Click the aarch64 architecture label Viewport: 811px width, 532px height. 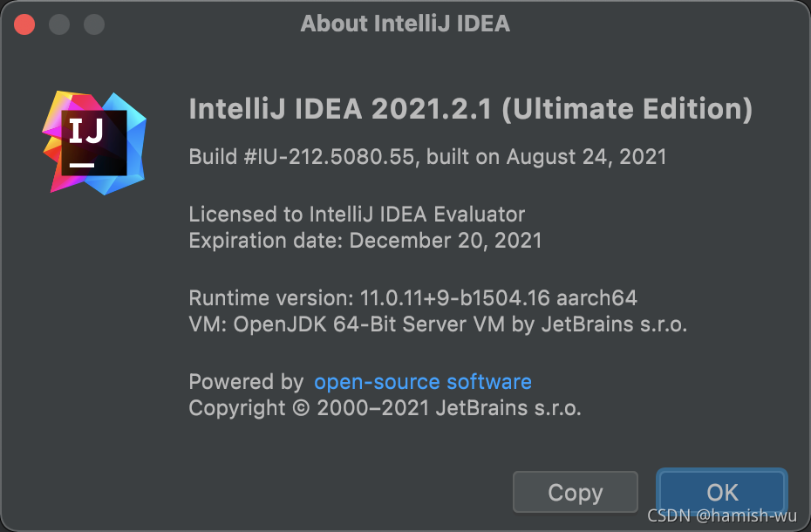pos(610,298)
